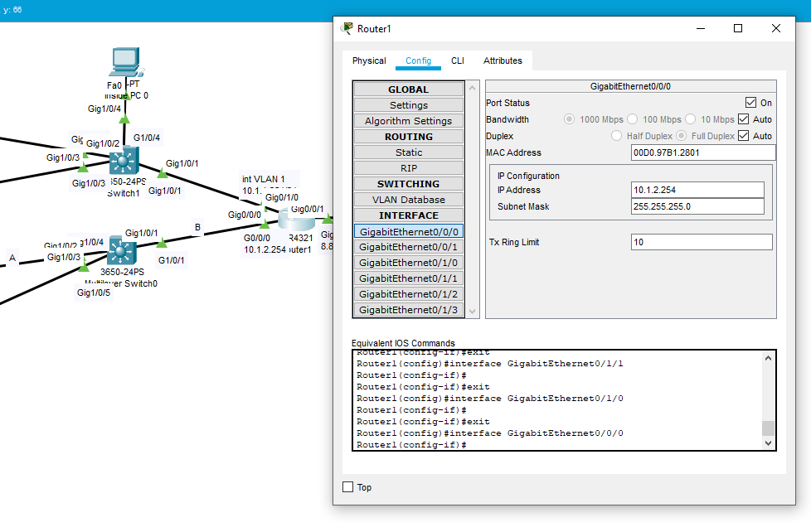Select interface GigabitEthernet0/1/2
This screenshot has height=532, width=811.
pyautogui.click(x=409, y=293)
